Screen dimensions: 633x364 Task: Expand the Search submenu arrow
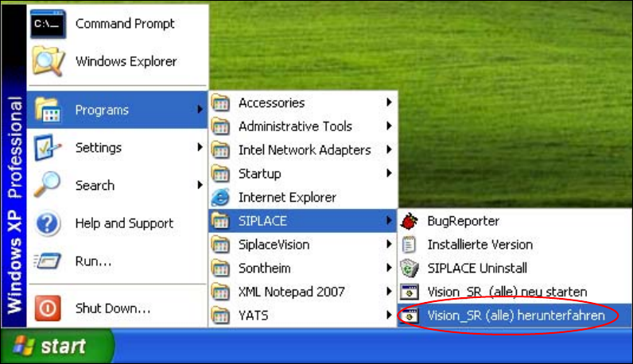pos(200,185)
